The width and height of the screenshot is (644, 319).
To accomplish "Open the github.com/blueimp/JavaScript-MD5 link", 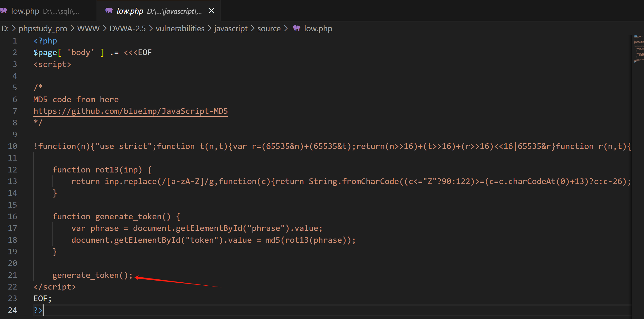I will click(131, 111).
